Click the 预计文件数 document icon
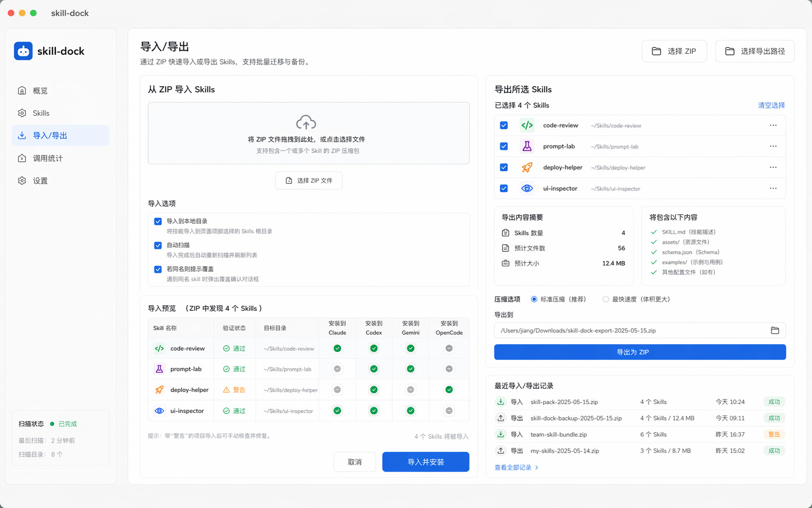Screen dimensions: 812x508 tap(505, 248)
